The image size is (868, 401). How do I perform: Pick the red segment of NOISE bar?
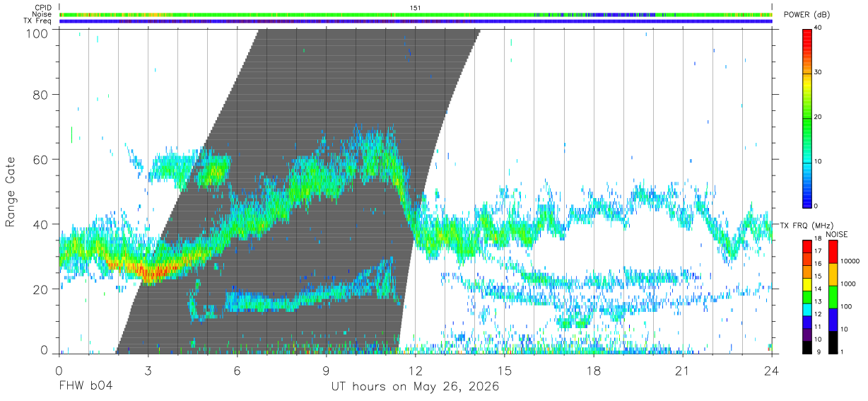(x=832, y=252)
